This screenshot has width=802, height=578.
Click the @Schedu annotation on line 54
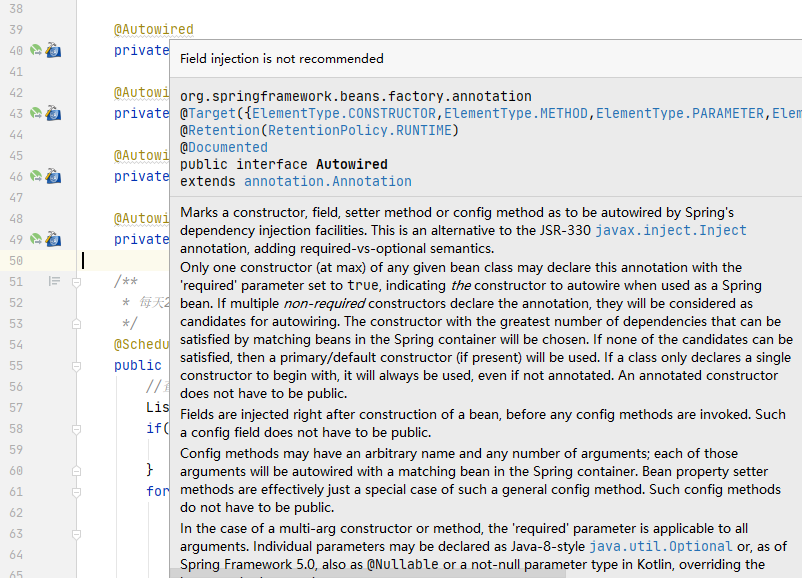141,344
